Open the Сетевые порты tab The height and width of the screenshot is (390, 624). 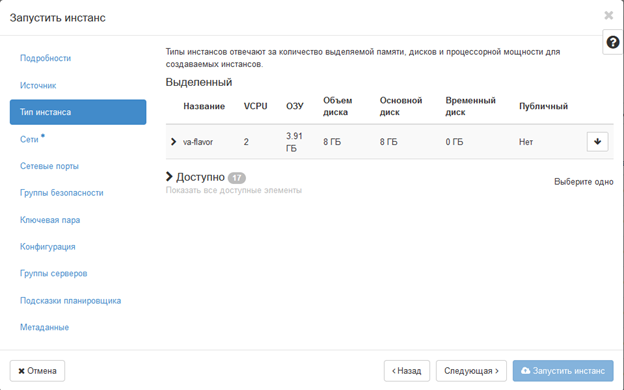point(49,166)
